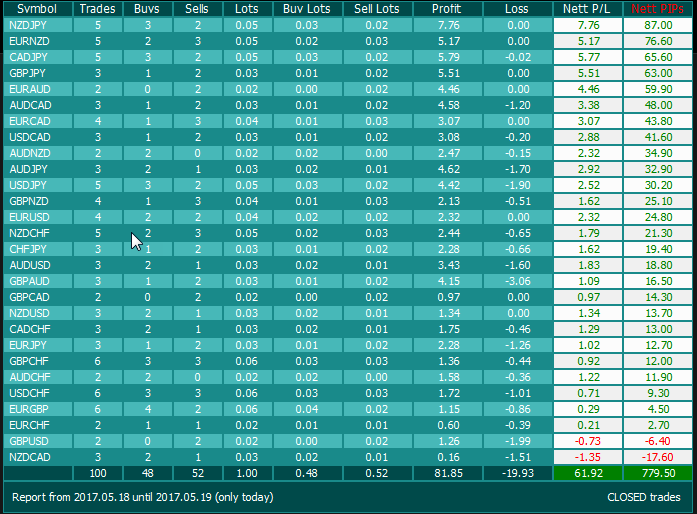Screen dimensions: 697x514
Task: Select the NZDCAD symbol cell
Action: [x=37, y=458]
